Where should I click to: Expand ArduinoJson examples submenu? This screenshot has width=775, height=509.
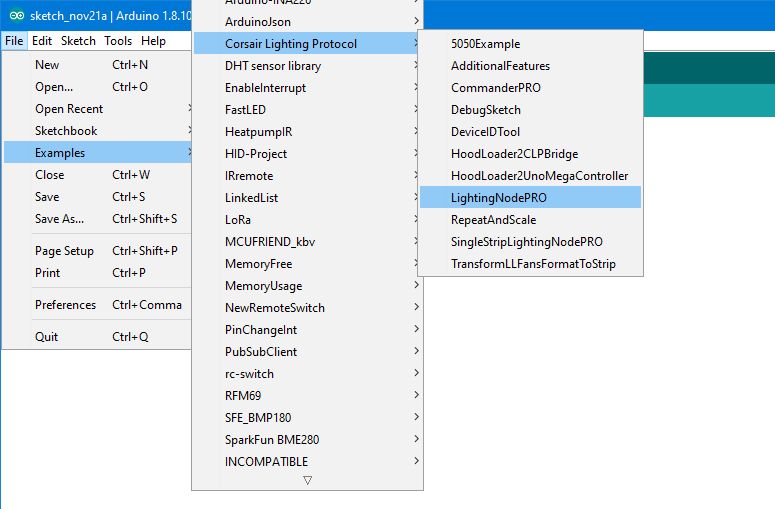[307, 22]
